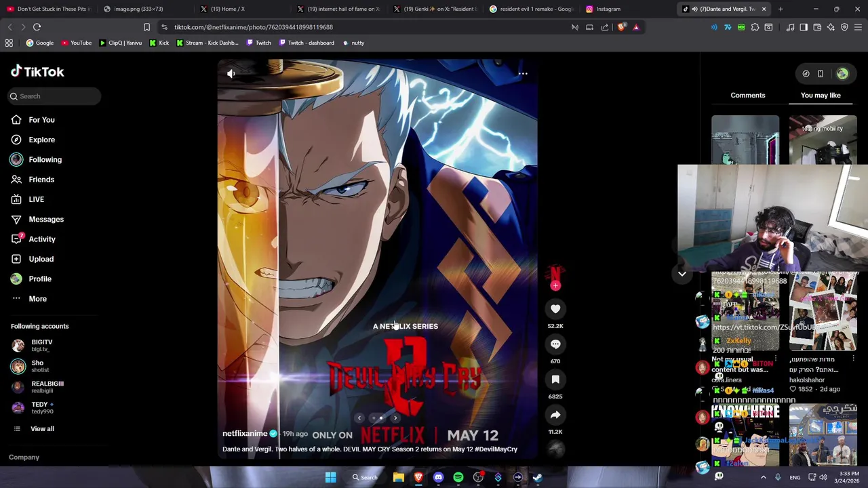Open the Twitch bookmark

258,43
